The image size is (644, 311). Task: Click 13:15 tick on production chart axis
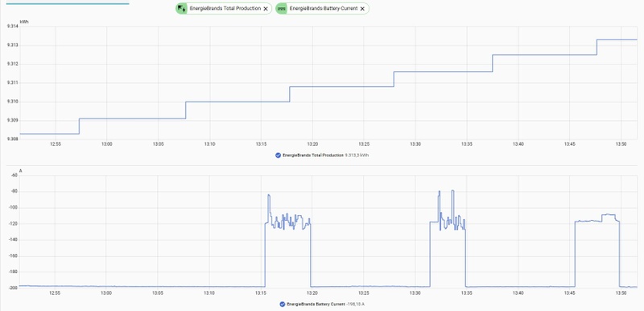261,144
